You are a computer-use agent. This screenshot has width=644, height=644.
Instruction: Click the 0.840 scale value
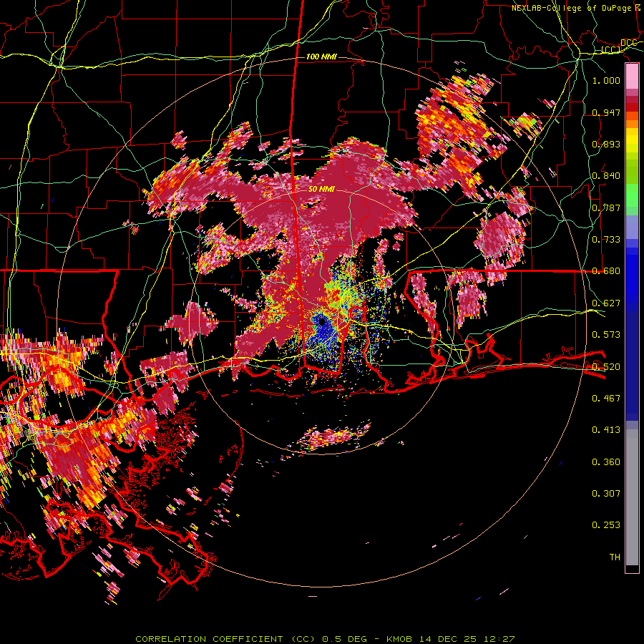(606, 176)
